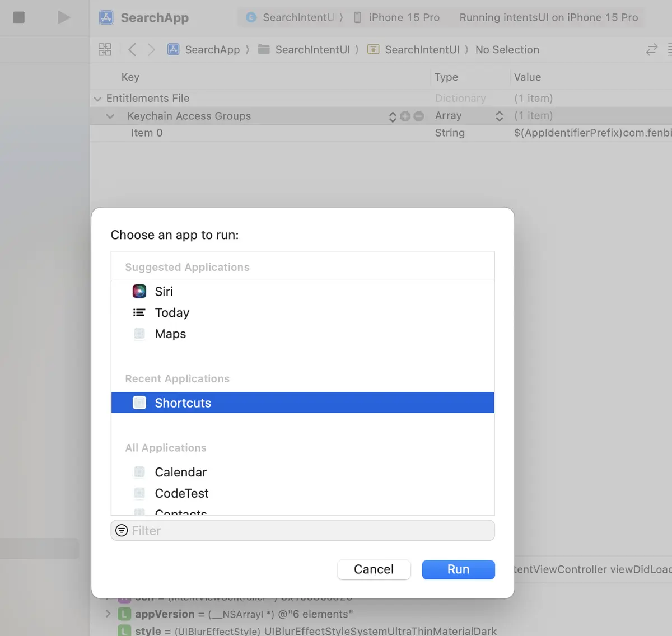The height and width of the screenshot is (636, 672).
Task: Click the String type of Item 0
Action: [x=450, y=133]
